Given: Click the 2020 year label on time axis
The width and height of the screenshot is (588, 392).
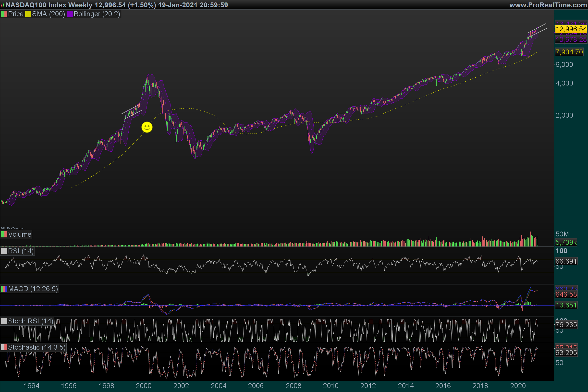Looking at the screenshot, I should 518,386.
